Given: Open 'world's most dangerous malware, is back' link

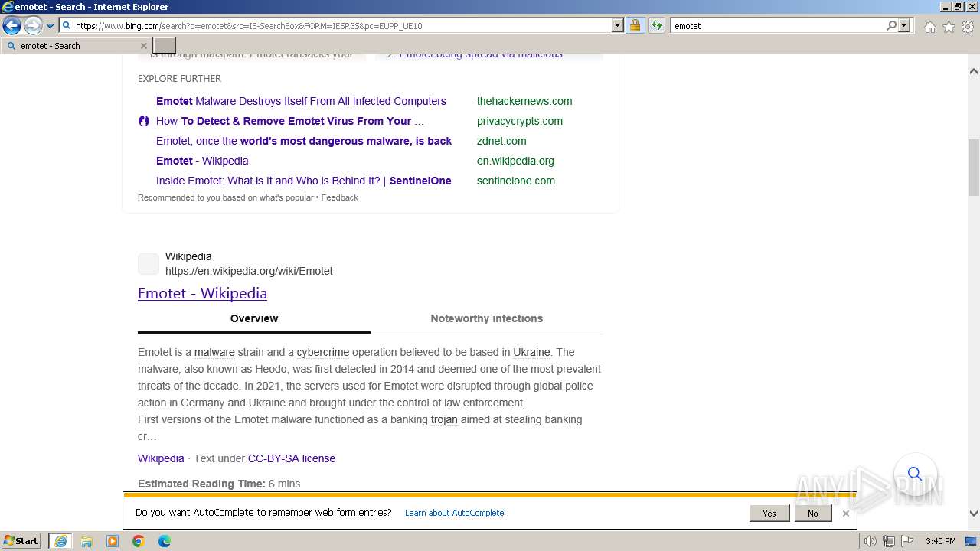Looking at the screenshot, I should click(x=304, y=141).
